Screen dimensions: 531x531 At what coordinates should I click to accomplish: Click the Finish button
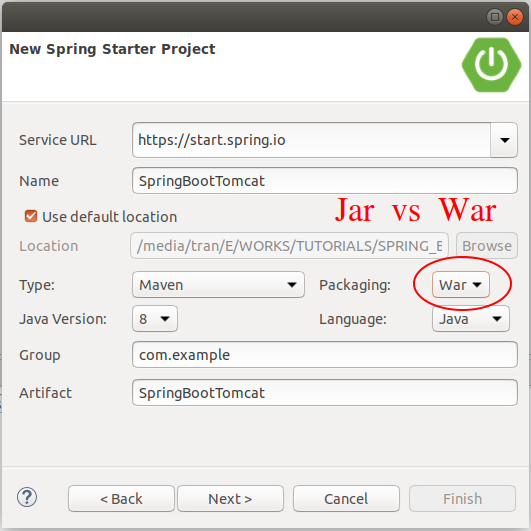[462, 498]
